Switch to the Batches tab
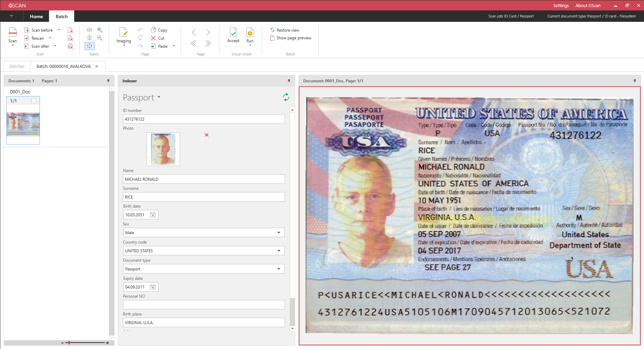The image size is (644, 349). pyautogui.click(x=17, y=66)
